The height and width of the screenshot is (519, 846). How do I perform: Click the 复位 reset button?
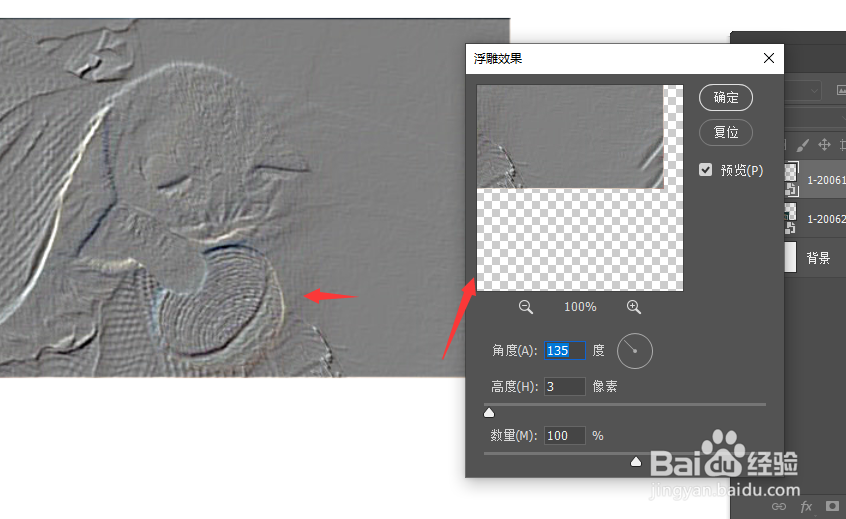click(726, 132)
